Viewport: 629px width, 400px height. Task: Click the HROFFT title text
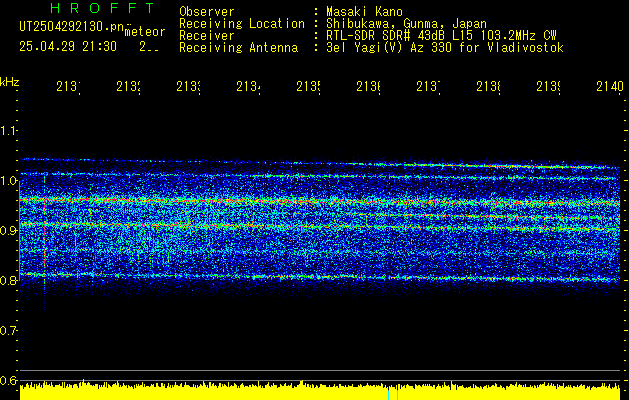pyautogui.click(x=102, y=8)
